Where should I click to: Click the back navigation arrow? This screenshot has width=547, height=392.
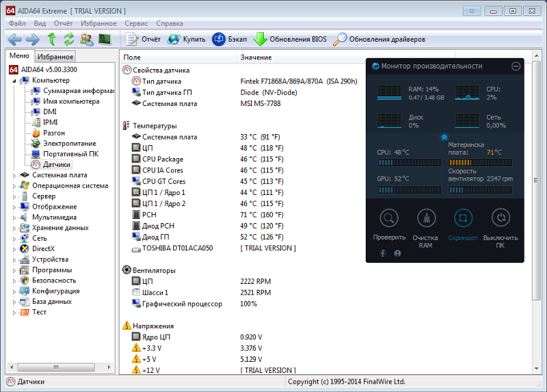pyautogui.click(x=15, y=40)
